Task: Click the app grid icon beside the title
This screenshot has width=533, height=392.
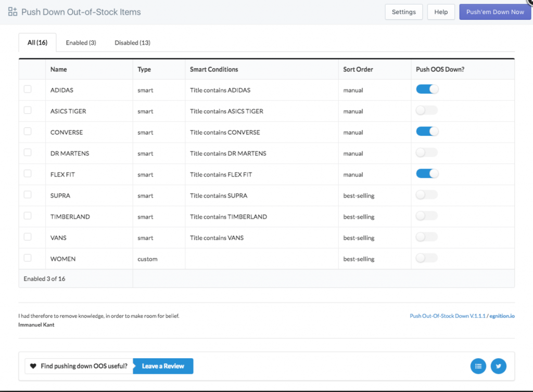Action: (x=12, y=11)
